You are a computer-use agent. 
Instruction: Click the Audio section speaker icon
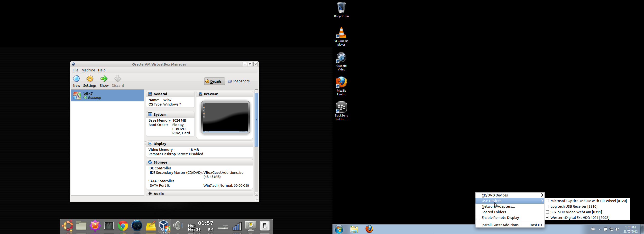pos(150,194)
